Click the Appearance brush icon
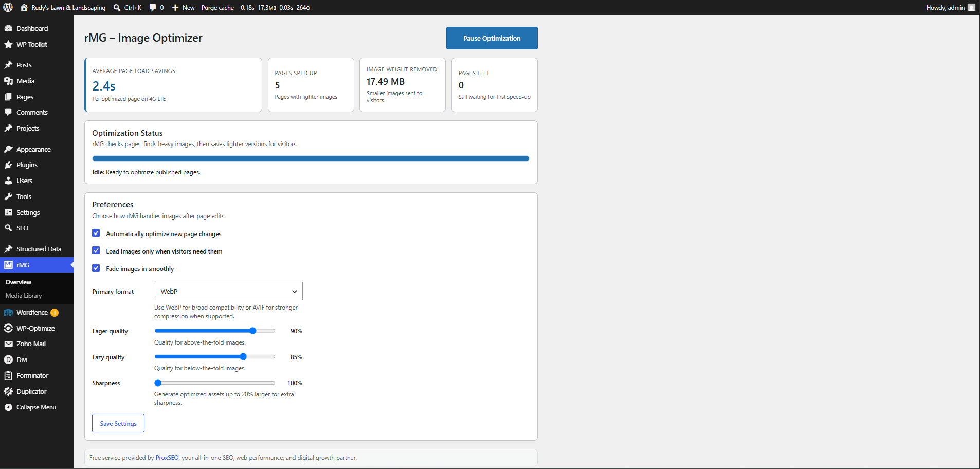This screenshot has height=469, width=980. click(8, 149)
